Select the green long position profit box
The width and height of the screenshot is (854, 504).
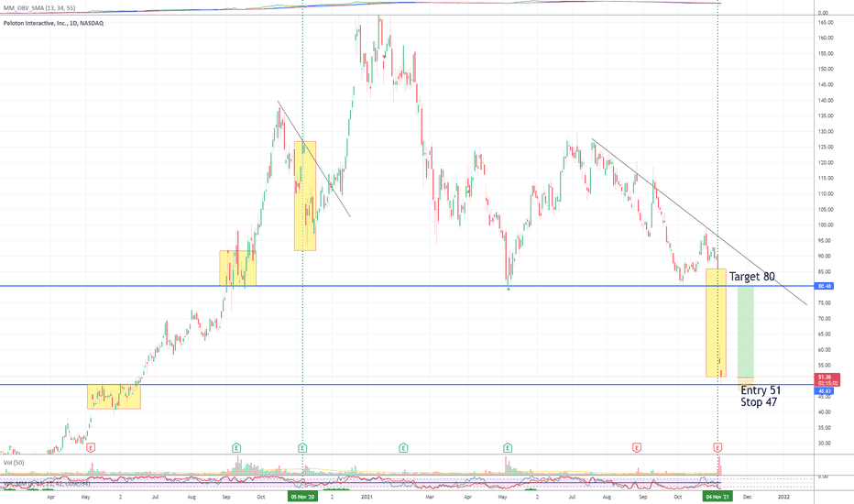tap(746, 332)
